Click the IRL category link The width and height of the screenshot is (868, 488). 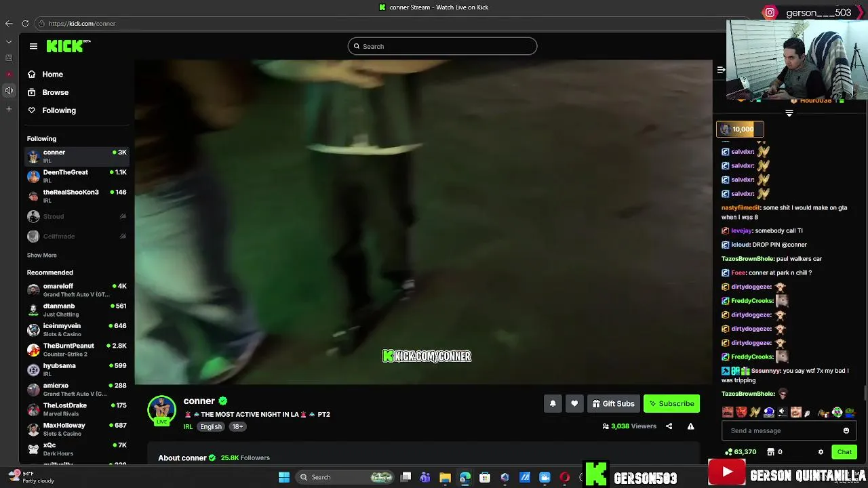coord(188,426)
